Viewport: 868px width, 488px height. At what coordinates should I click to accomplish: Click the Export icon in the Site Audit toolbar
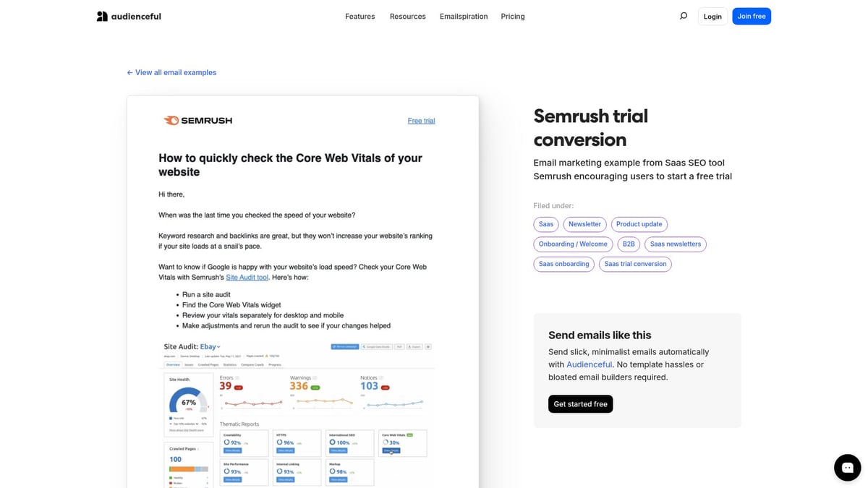pyautogui.click(x=415, y=347)
